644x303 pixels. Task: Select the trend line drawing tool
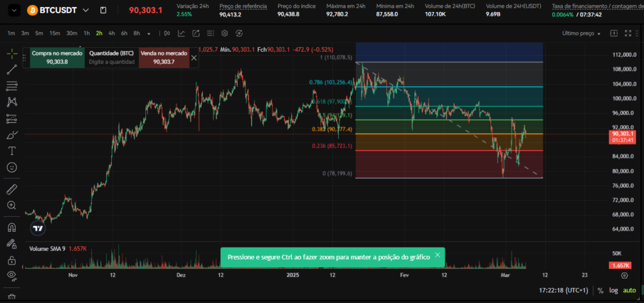[11, 70]
